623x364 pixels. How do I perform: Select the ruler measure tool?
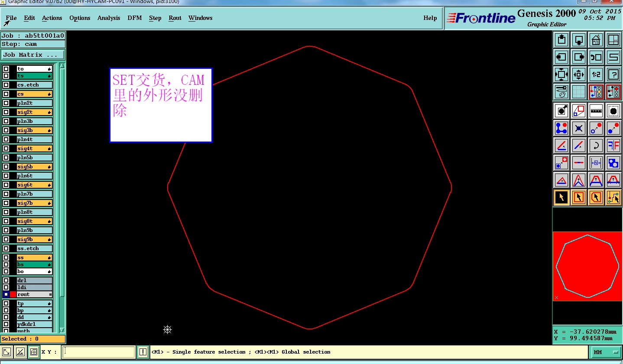click(596, 111)
